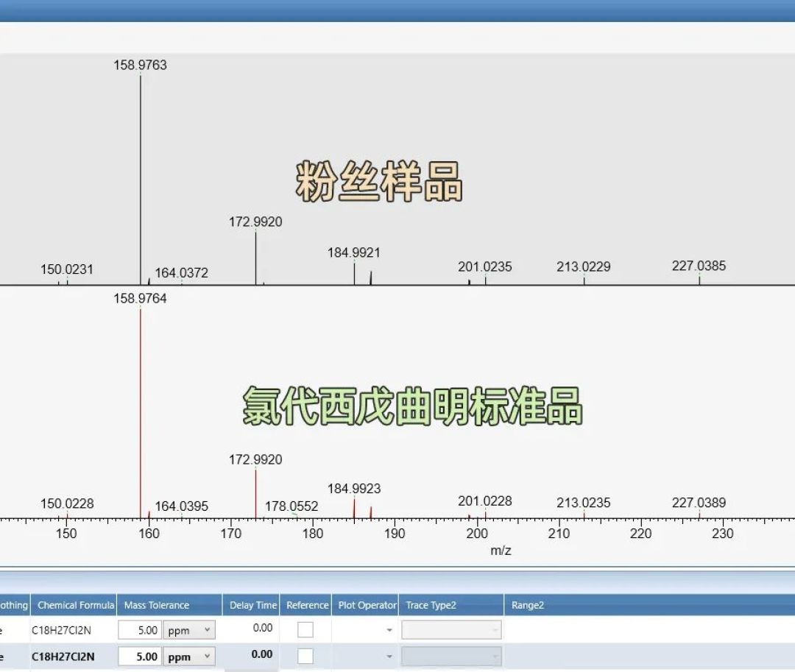Tick the Reference checkbox in bold second row

305,657
